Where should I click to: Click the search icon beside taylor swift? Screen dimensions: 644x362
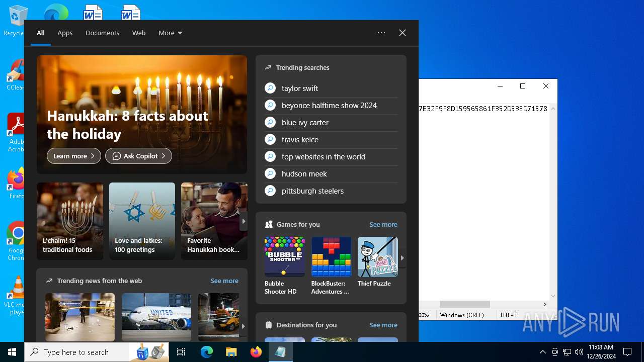tap(270, 88)
